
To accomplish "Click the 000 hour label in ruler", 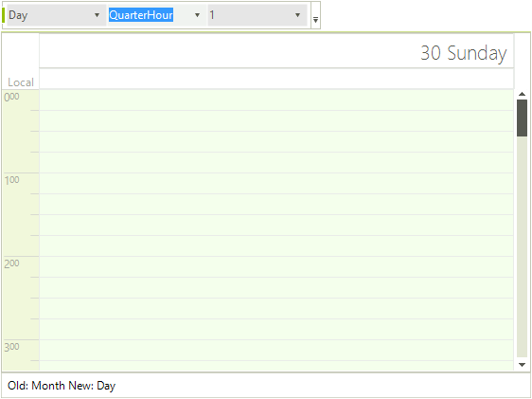I will click(11, 97).
